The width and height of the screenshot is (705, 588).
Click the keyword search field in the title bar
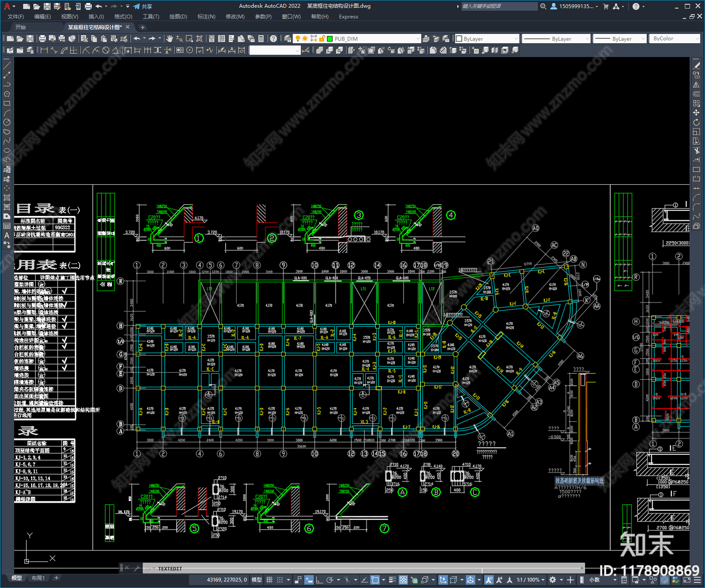click(x=499, y=6)
